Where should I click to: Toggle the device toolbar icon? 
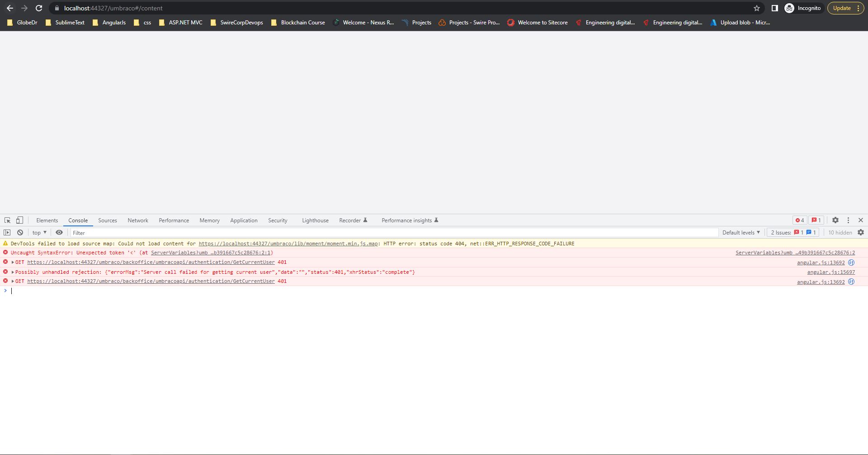[x=19, y=220]
